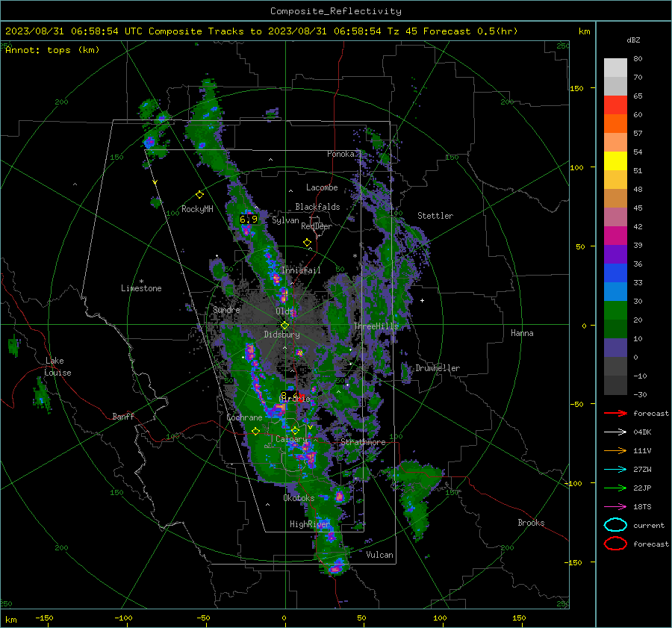The width and height of the screenshot is (672, 628).
Task: Select the Stettler town label
Action: pos(435,216)
